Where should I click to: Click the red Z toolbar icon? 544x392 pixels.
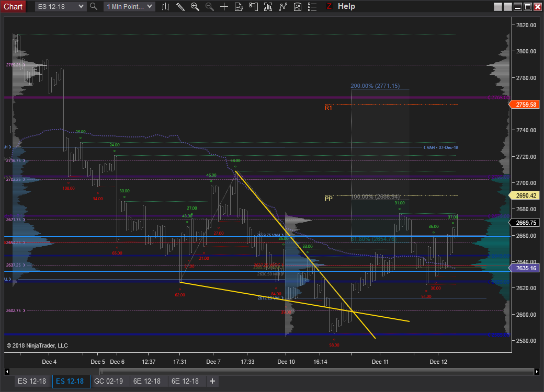coord(329,6)
